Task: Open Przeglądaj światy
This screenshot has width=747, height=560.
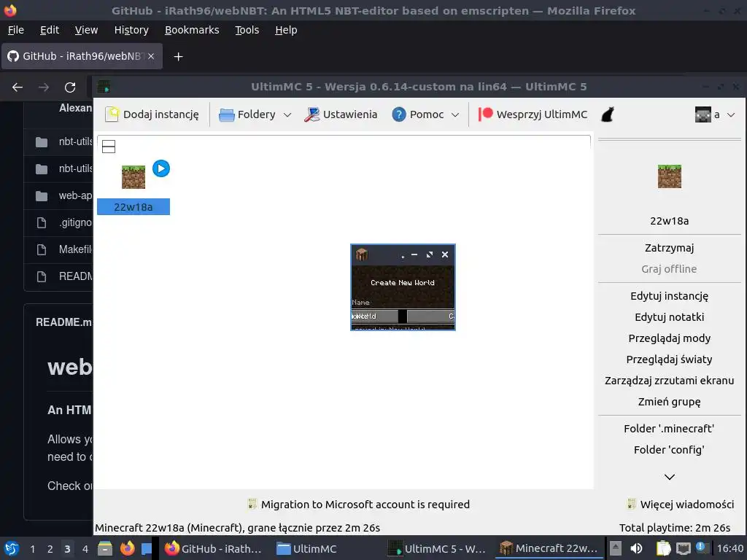Action: pos(670,359)
